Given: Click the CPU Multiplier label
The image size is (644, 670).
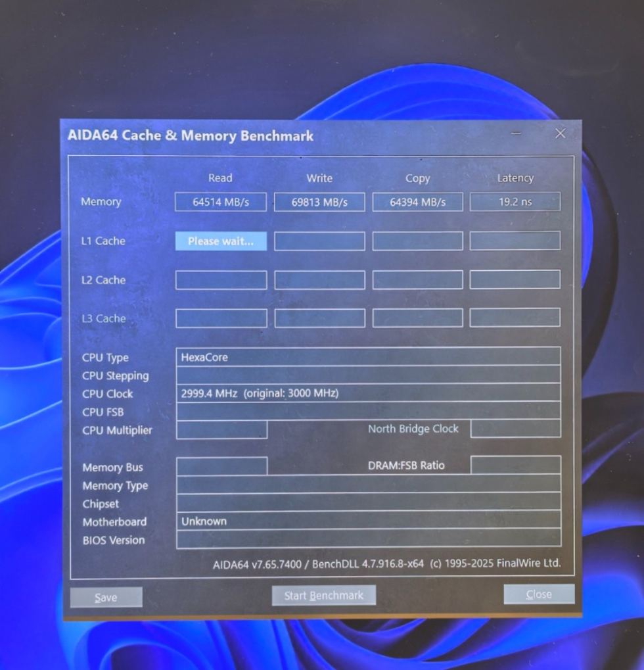Looking at the screenshot, I should pyautogui.click(x=118, y=430).
